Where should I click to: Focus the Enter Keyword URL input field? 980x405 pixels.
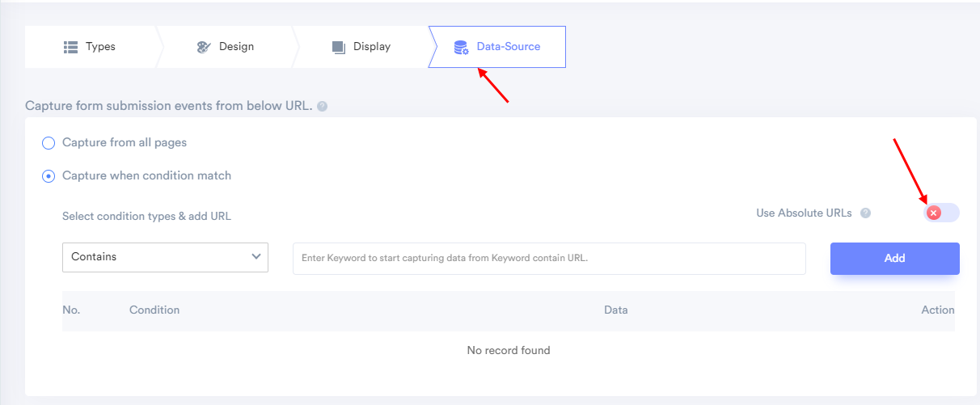pos(549,259)
